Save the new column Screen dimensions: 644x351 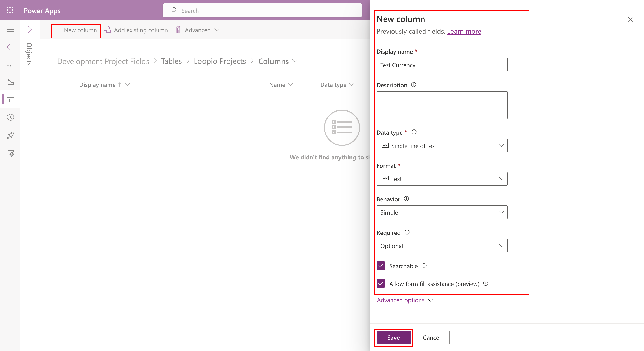coord(394,338)
